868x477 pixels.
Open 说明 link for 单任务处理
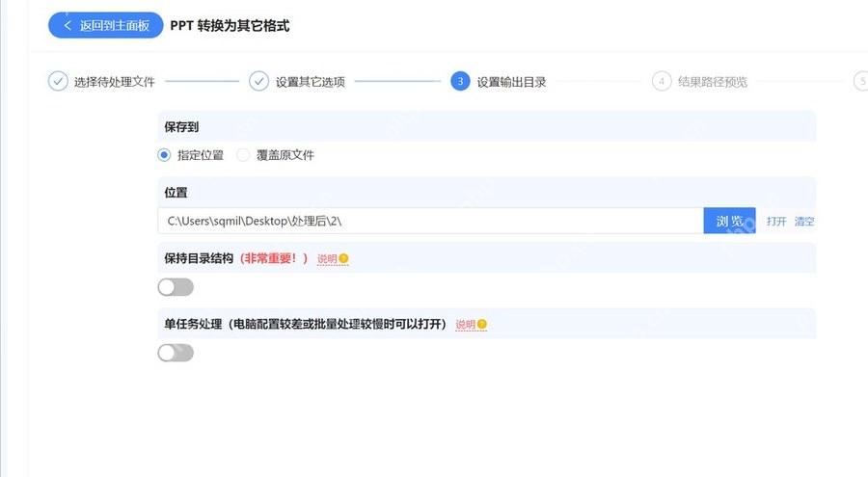tap(465, 325)
